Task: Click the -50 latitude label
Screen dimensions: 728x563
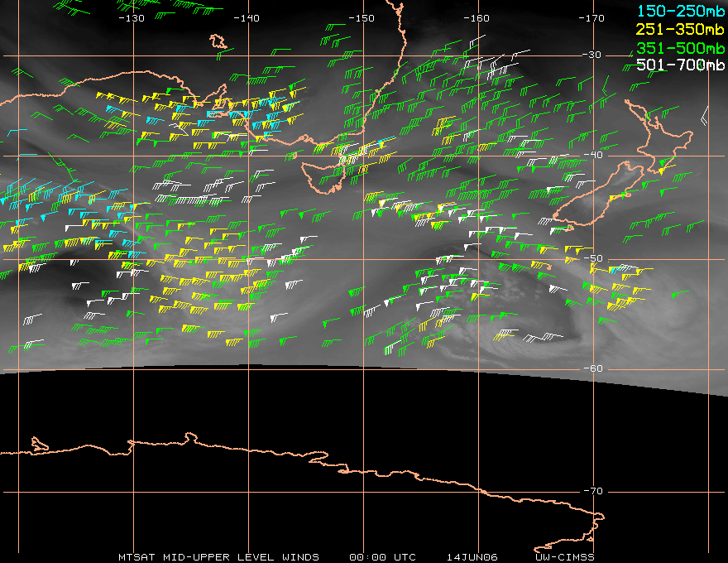Action: [x=592, y=259]
